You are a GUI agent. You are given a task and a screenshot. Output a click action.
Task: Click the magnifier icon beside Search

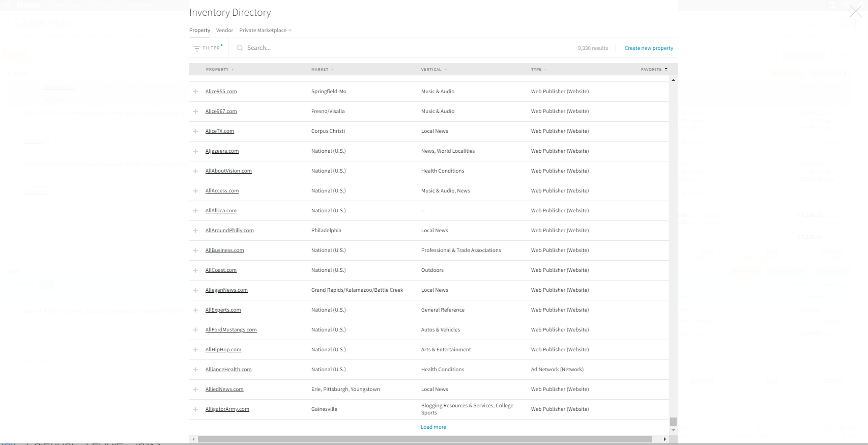pos(240,48)
